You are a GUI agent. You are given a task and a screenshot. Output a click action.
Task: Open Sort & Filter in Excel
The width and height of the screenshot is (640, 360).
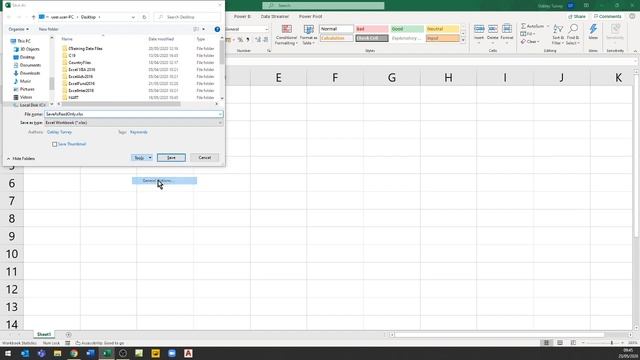pos(558,34)
